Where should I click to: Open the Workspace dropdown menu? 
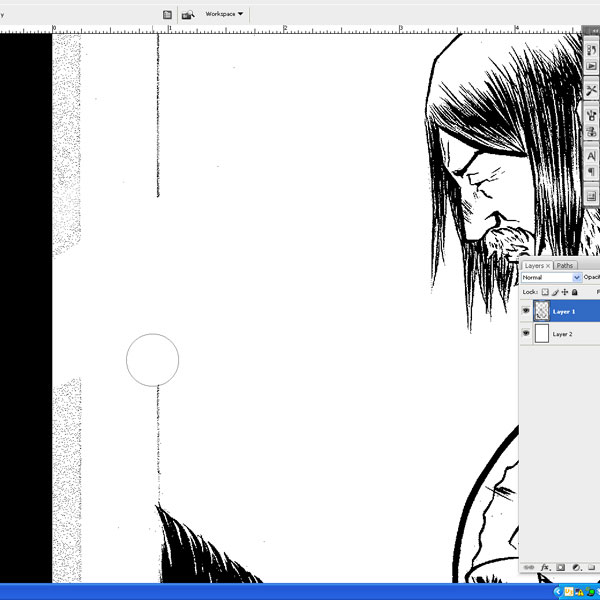224,14
